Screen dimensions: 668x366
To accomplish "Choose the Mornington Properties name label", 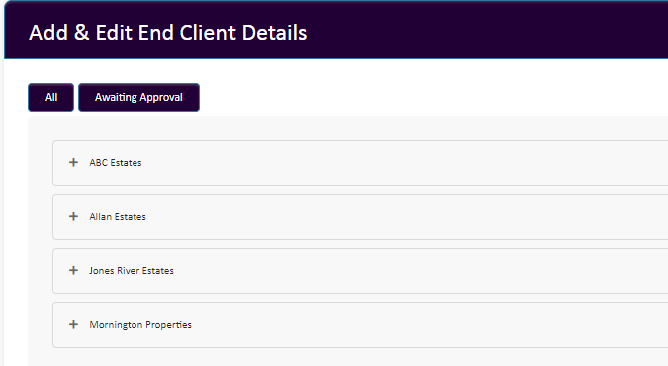I will point(140,325).
